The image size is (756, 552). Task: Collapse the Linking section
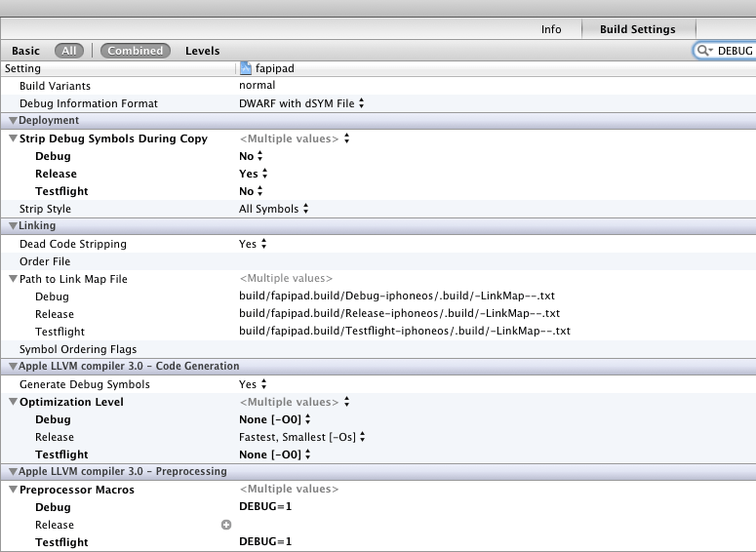point(13,225)
